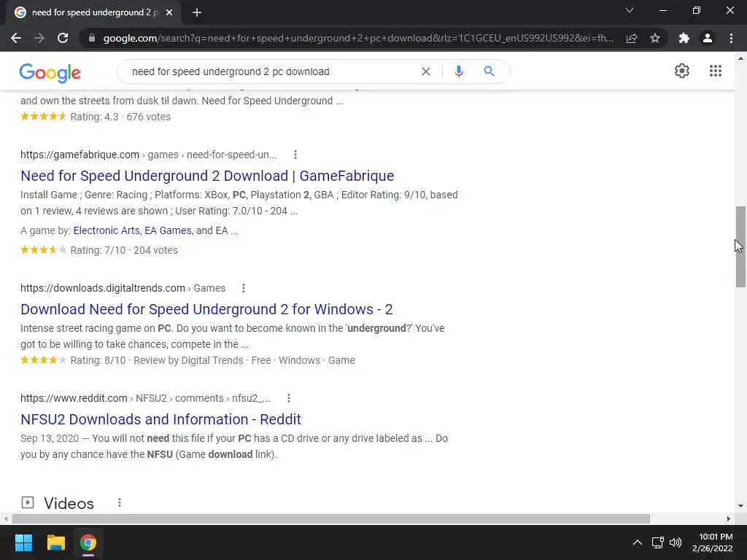Open NFSU2 Downloads and Information Reddit link
Image resolution: width=747 pixels, height=560 pixels.
click(160, 419)
